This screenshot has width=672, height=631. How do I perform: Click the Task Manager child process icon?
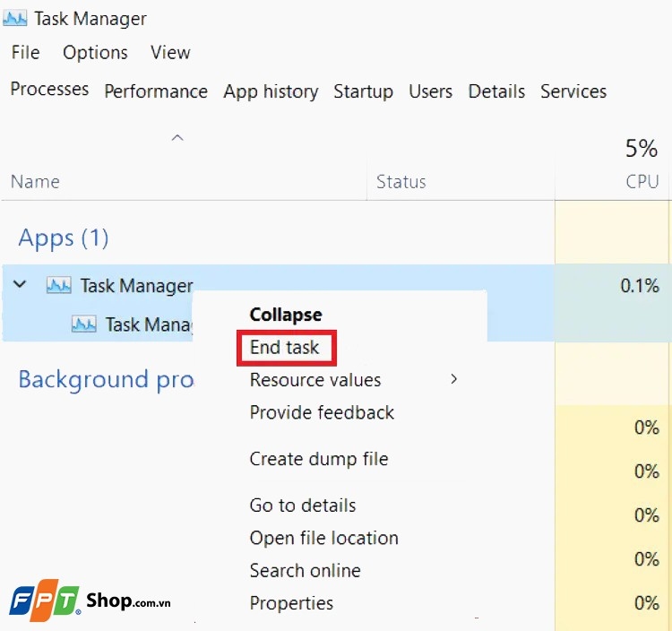(84, 324)
